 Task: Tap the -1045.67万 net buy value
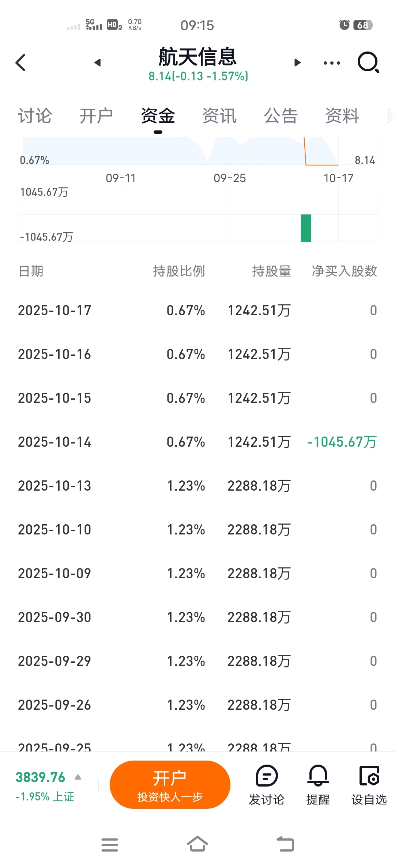click(342, 442)
